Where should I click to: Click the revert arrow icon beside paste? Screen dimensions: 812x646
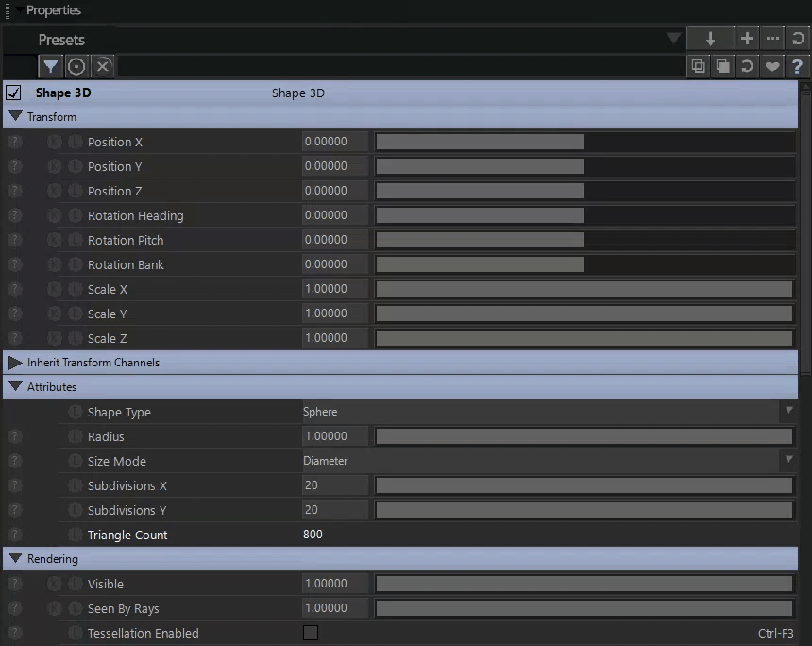pyautogui.click(x=747, y=66)
